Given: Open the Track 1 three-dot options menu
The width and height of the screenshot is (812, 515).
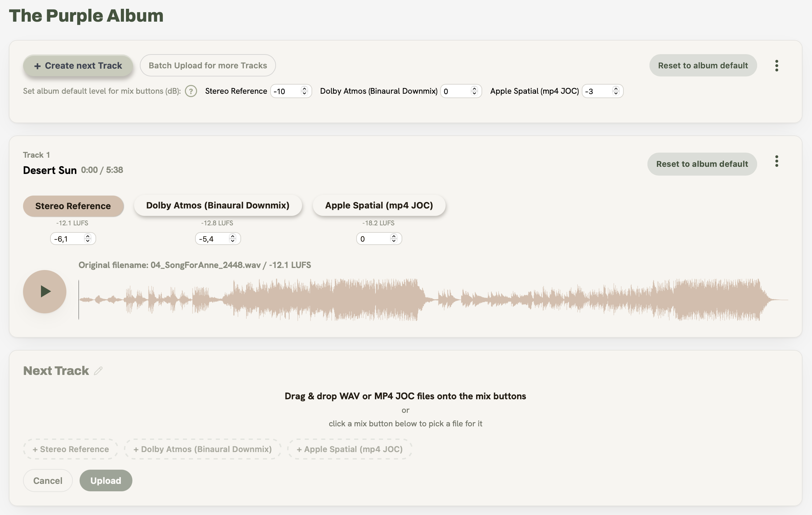Looking at the screenshot, I should (776, 161).
